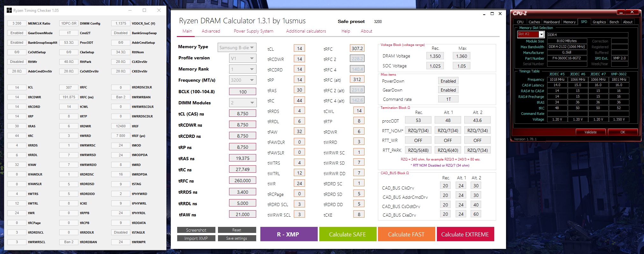
Task: Click the tREF value 12480
Action: 121,126
